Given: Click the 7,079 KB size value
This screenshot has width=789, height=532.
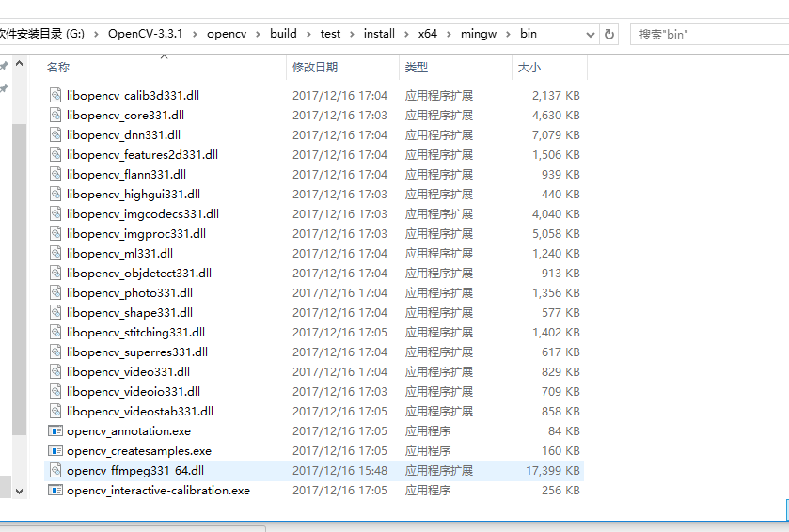Looking at the screenshot, I should point(556,134).
